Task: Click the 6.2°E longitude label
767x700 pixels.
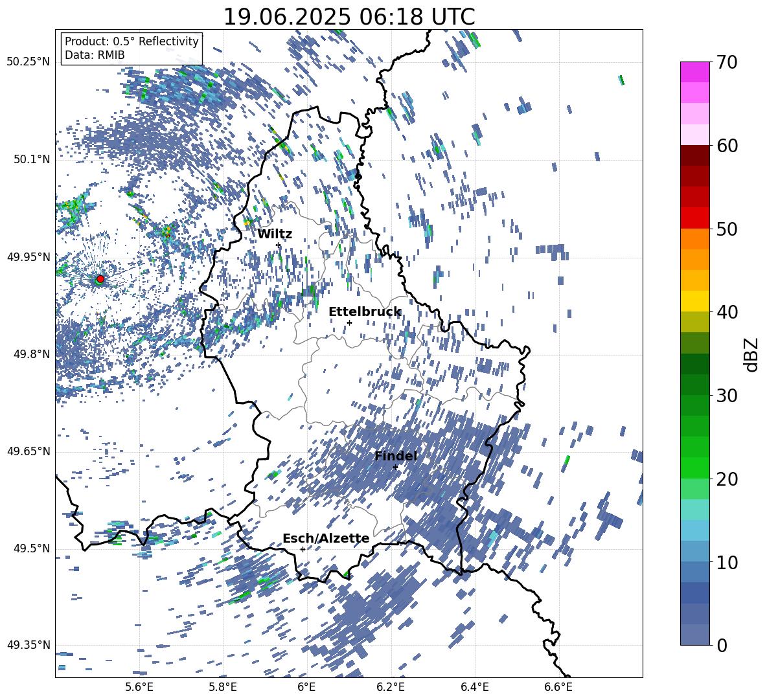Action: pos(391,688)
